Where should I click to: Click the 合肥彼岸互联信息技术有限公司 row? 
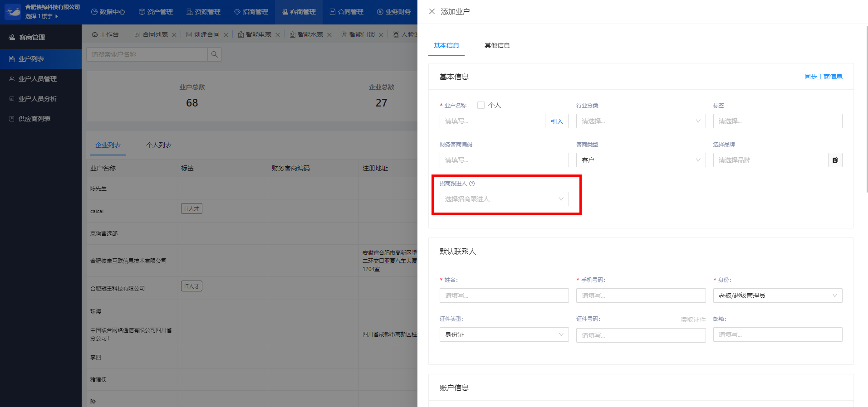pos(252,261)
